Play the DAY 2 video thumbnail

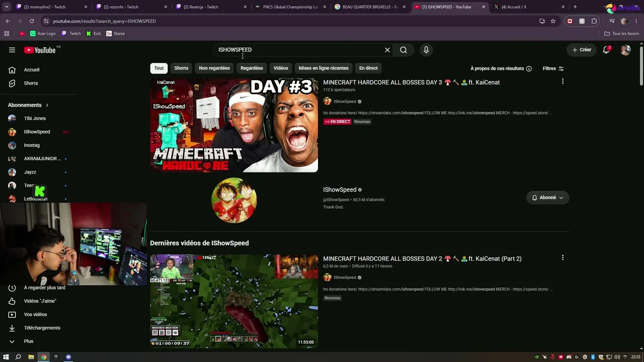point(234,301)
